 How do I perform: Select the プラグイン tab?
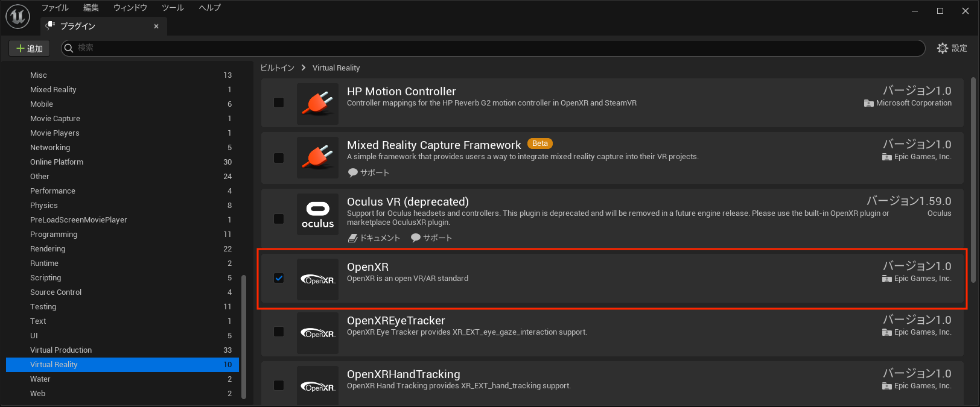[103, 26]
